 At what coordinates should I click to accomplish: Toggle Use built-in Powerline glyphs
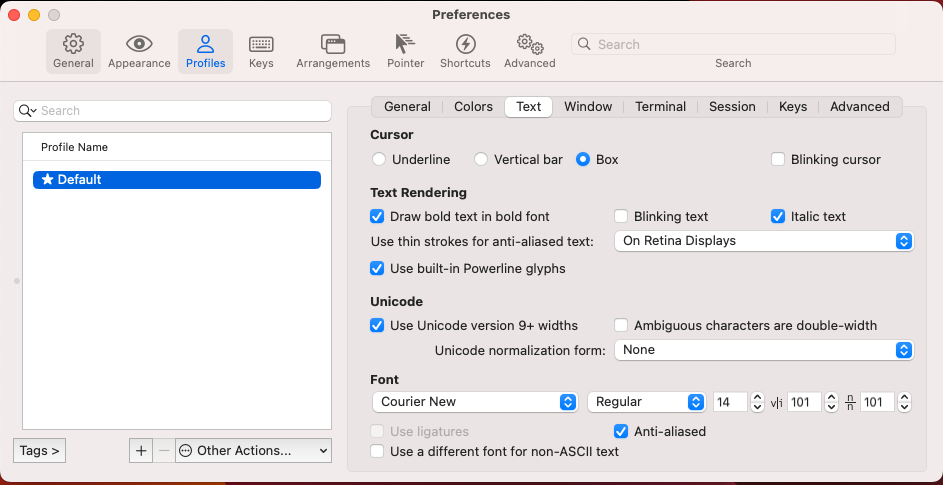tap(377, 268)
